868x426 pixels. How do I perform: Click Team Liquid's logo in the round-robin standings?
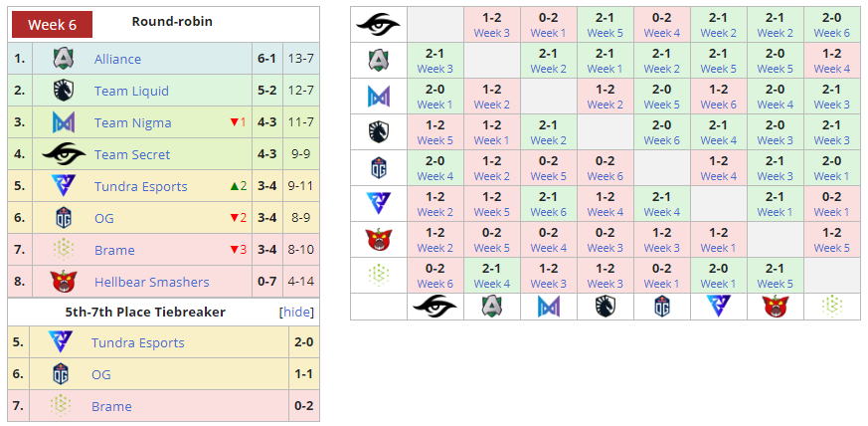pos(62,91)
